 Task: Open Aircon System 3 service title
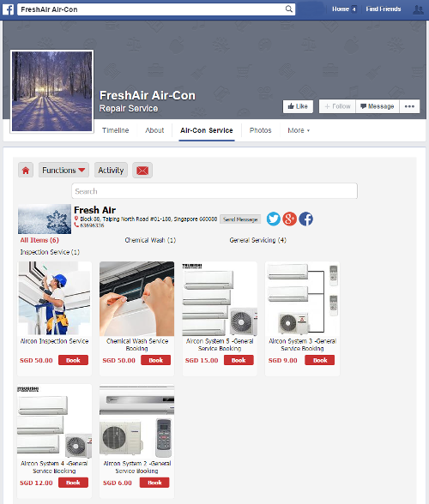coord(303,345)
